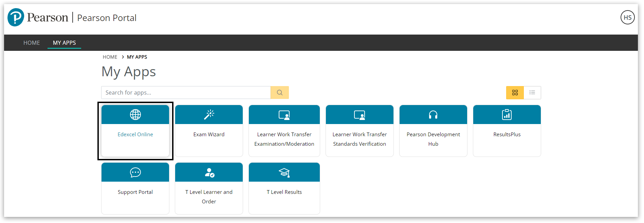Open Learner Work Transfer Examination/Moderation app
Screen dimensions: 644x223
tap(284, 139)
